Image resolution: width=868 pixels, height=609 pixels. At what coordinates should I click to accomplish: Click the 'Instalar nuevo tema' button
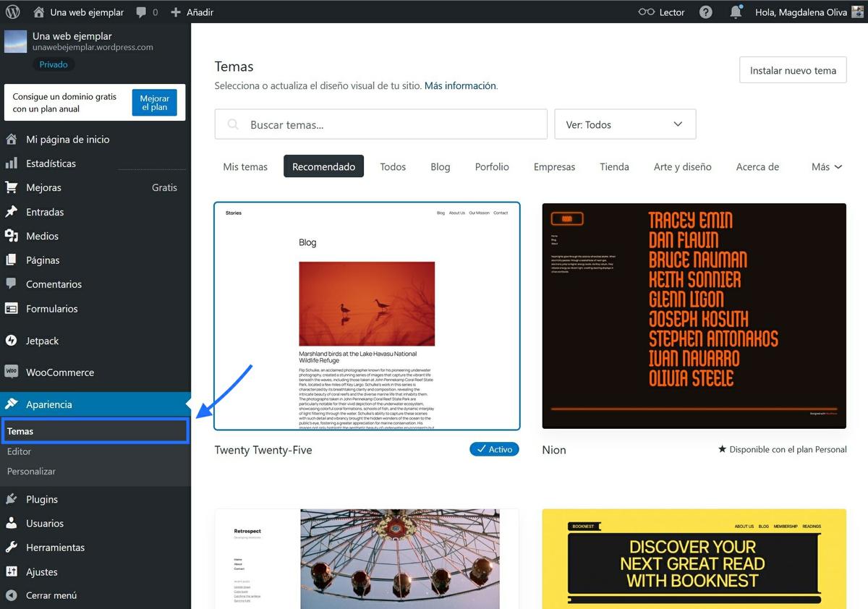click(x=792, y=70)
